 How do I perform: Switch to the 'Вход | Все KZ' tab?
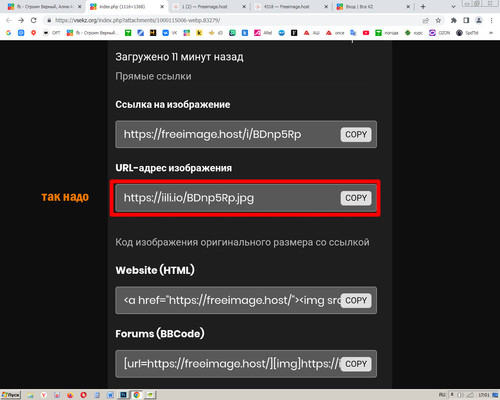pos(373,7)
